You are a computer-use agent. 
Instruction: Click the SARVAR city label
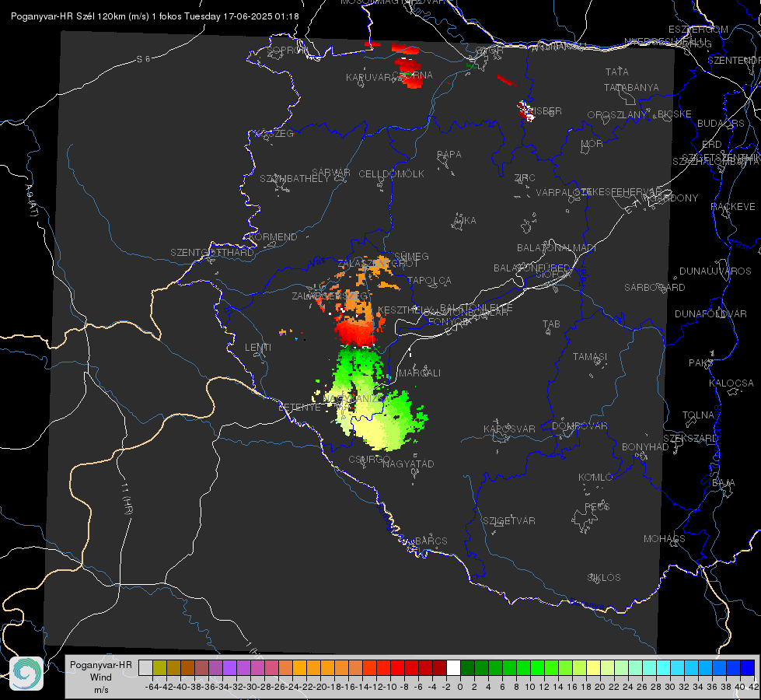[331, 172]
